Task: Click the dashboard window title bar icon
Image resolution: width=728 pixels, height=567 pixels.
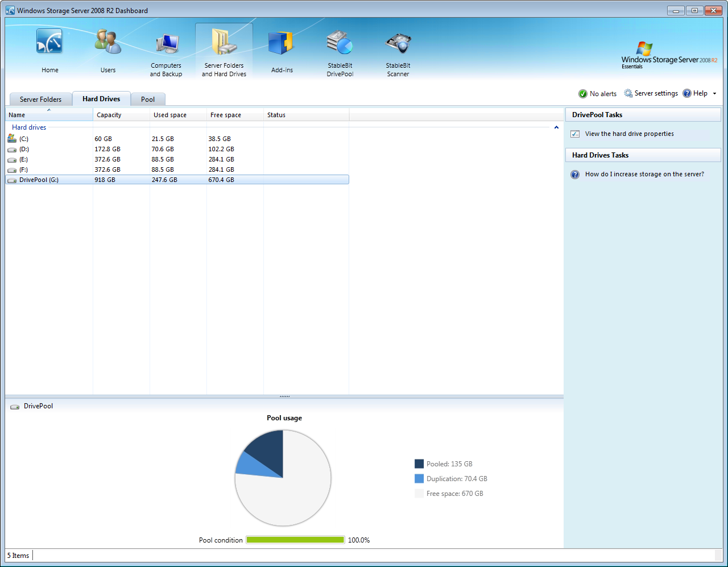Action: click(x=10, y=10)
